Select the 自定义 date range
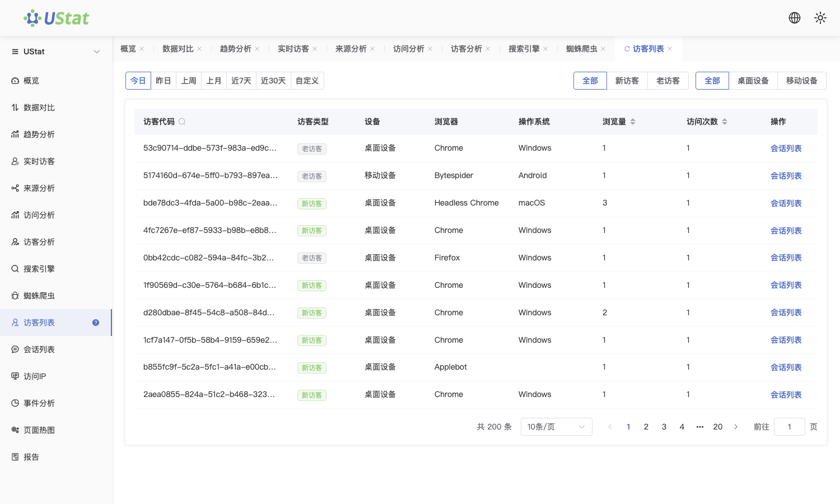The image size is (840, 504). click(x=307, y=81)
